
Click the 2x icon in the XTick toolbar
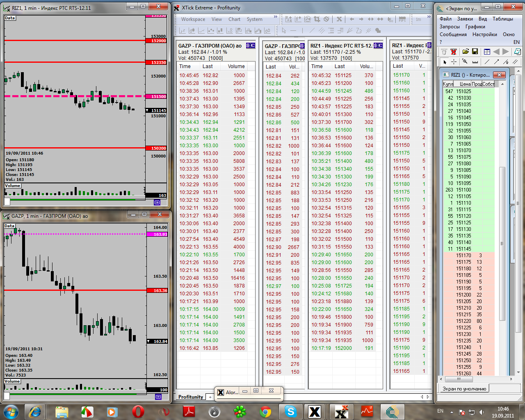307,19
